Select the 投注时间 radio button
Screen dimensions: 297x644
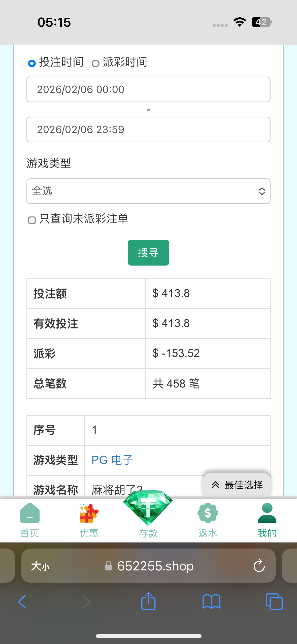[31, 63]
